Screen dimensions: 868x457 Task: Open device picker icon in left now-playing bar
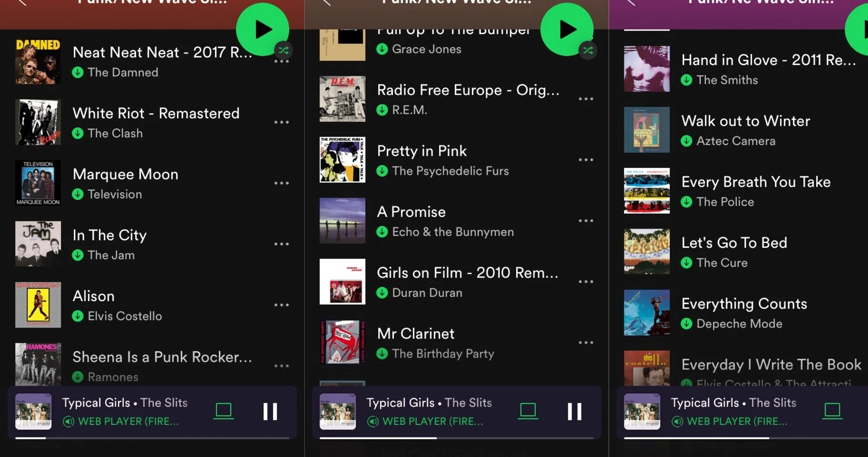click(224, 411)
